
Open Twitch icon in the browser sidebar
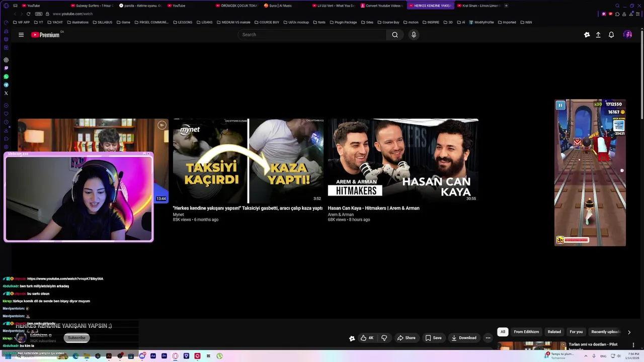[x=6, y=68]
